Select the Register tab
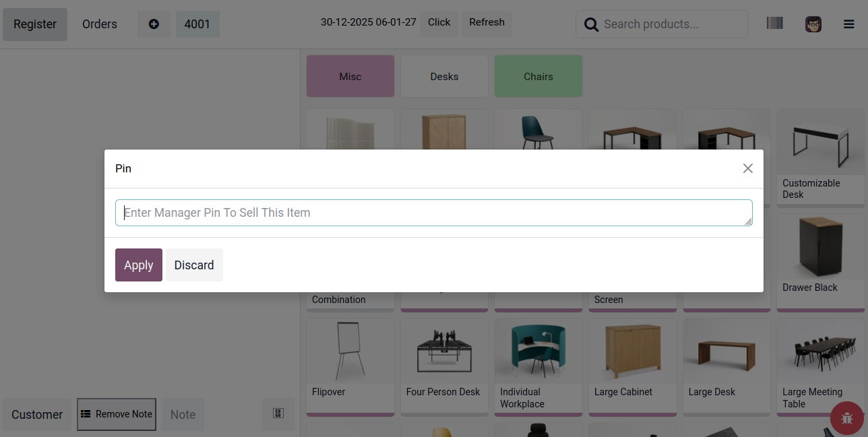This screenshot has height=437, width=868. [x=35, y=24]
